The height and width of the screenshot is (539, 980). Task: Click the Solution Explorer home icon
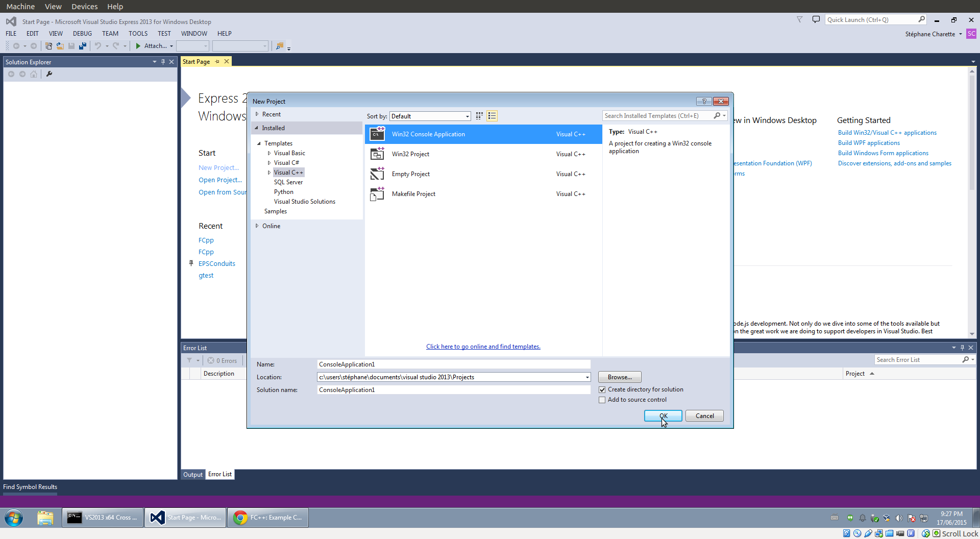click(x=34, y=74)
